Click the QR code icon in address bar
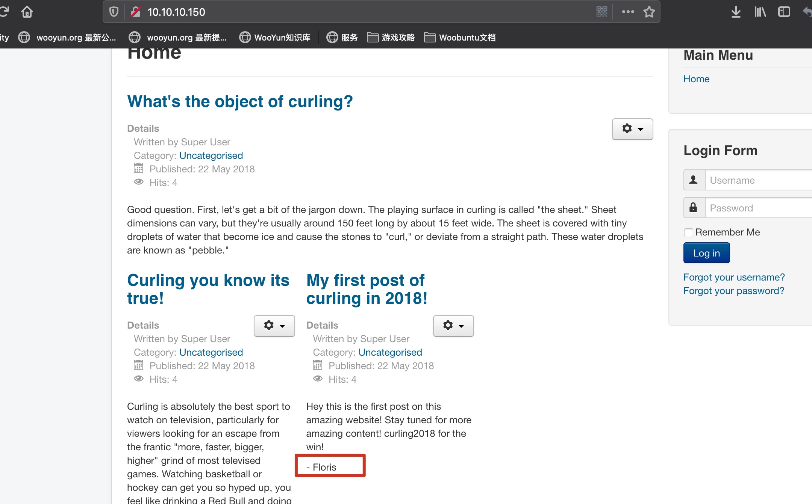Image resolution: width=812 pixels, height=504 pixels. coord(601,12)
